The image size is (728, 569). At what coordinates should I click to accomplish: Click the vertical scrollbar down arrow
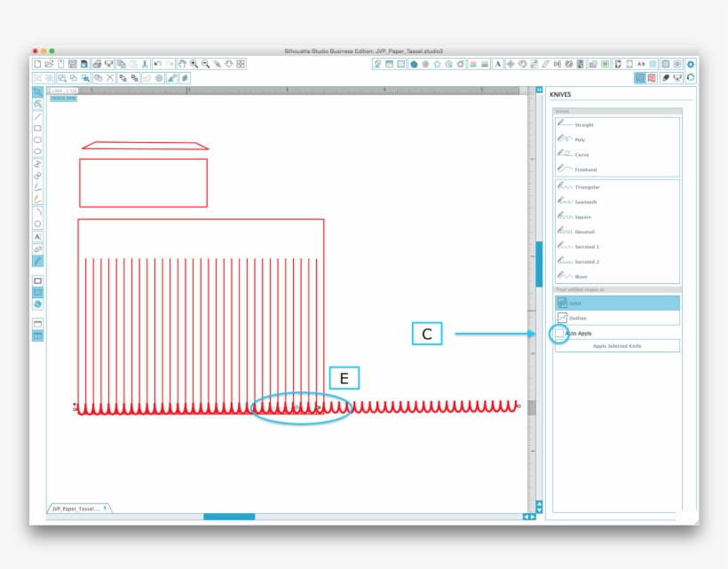[539, 510]
